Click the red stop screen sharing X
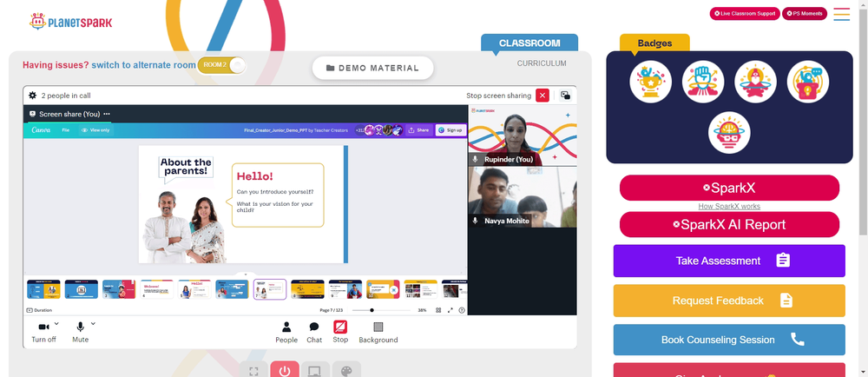The image size is (868, 377). point(542,96)
